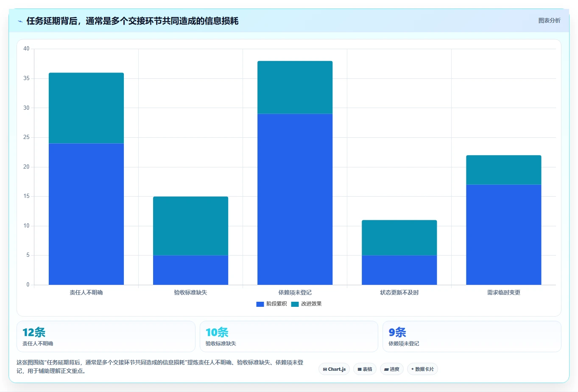Click the lightning icon beside the title
578x392 pixels.
pyautogui.click(x=20, y=21)
